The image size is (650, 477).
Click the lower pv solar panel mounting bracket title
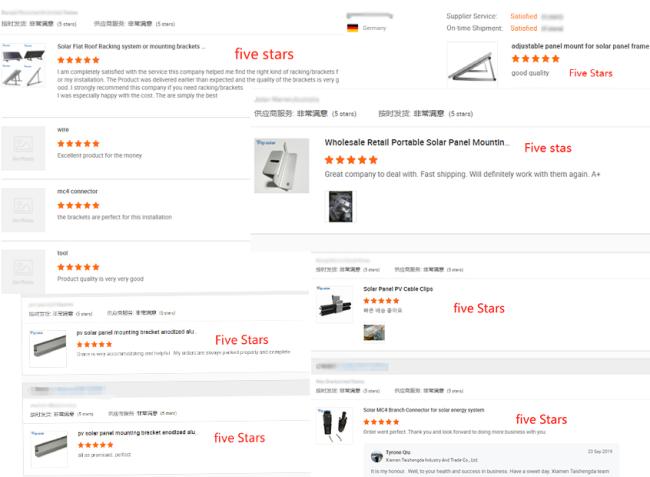(x=136, y=432)
